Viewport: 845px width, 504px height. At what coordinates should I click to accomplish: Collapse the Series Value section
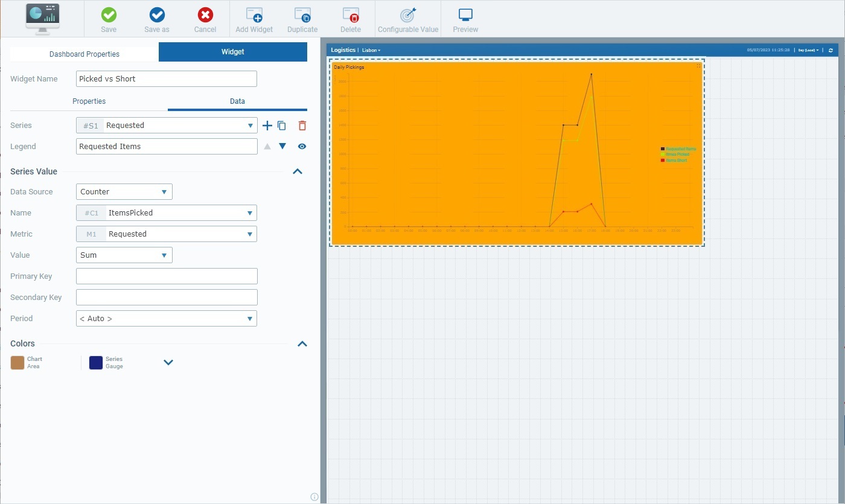point(297,171)
